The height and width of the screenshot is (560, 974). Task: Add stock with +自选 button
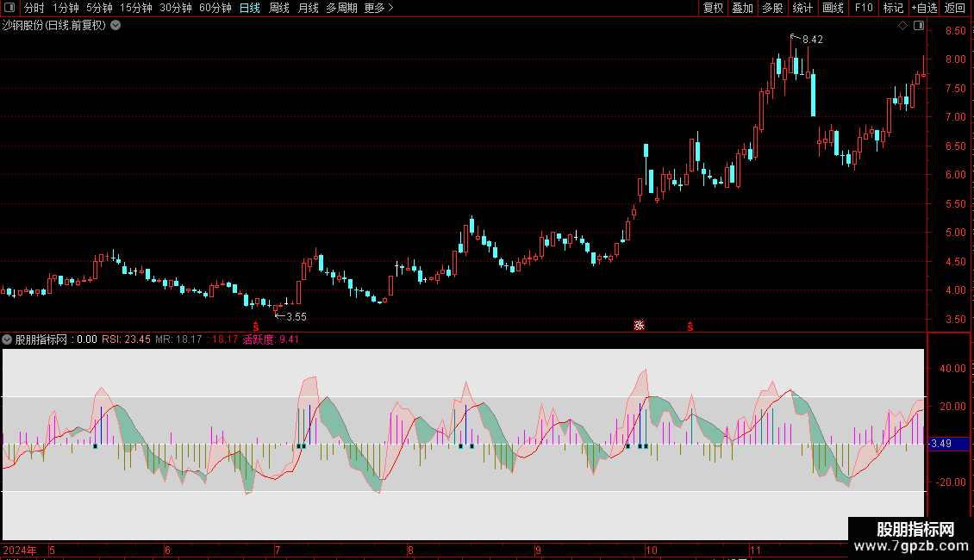(x=924, y=8)
